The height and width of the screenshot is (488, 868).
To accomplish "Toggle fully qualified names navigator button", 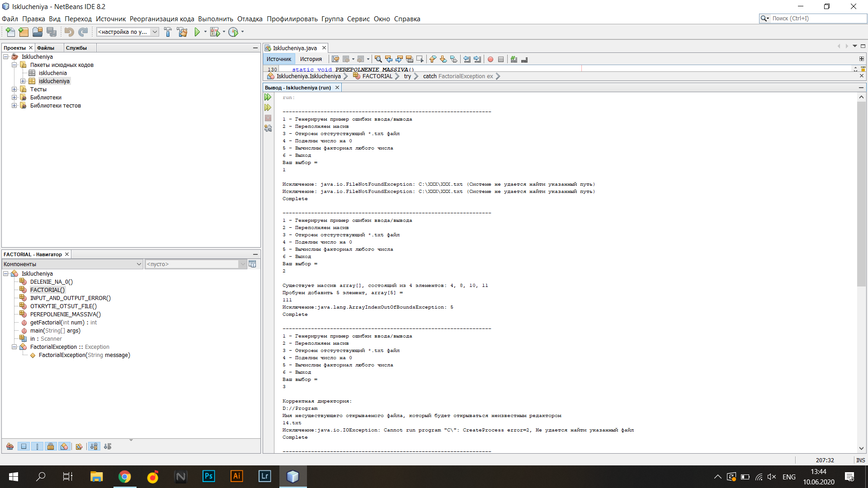I will 79,446.
